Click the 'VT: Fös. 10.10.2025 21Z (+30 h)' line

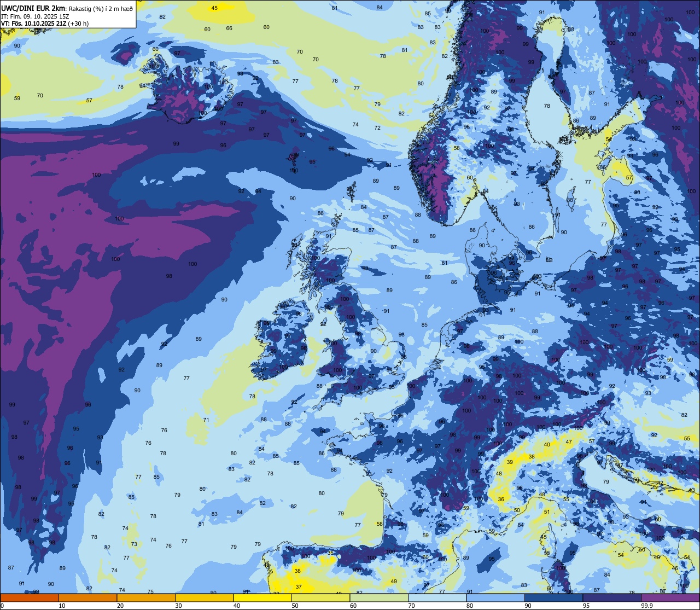coord(45,24)
